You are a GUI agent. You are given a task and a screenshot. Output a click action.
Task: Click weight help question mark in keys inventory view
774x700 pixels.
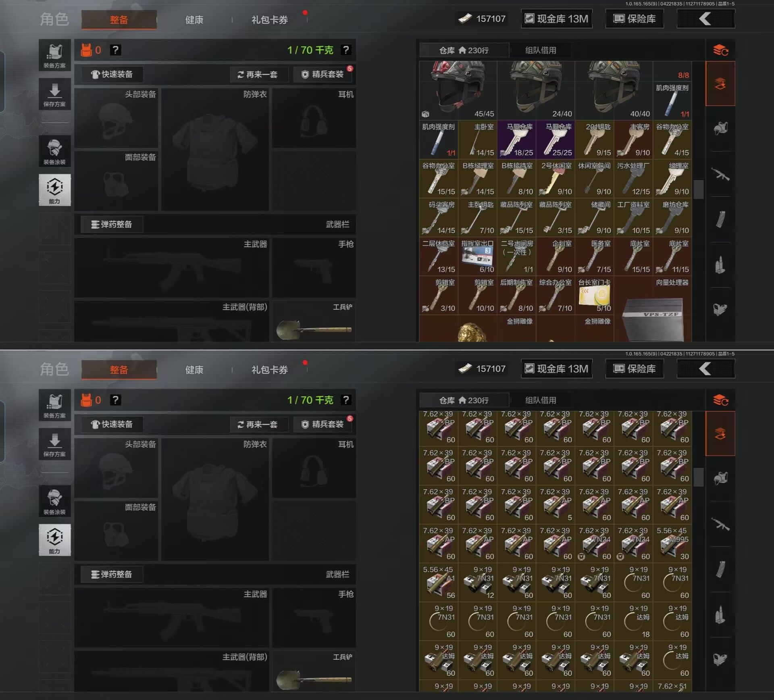click(x=345, y=50)
